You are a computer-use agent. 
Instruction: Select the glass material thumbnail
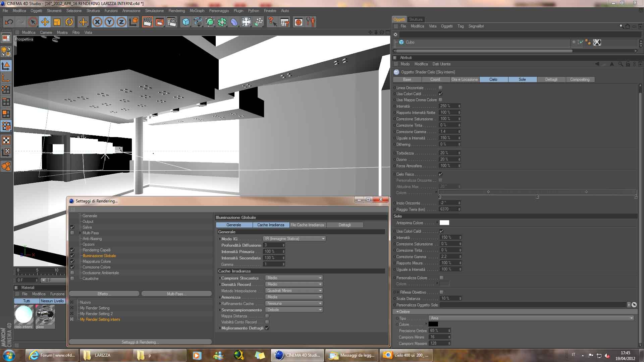45,314
